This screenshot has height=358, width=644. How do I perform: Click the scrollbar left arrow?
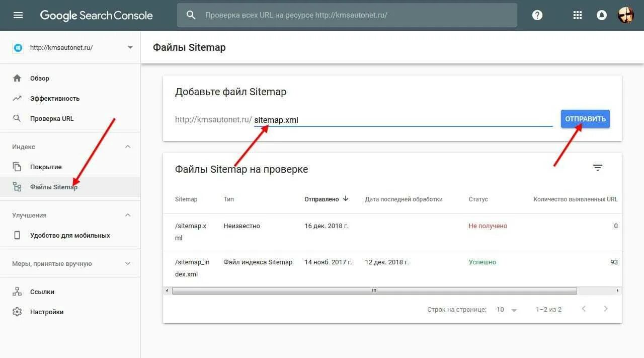point(167,291)
